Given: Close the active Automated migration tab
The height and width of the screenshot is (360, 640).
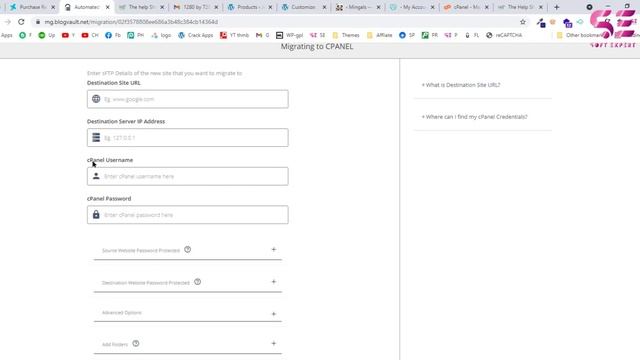Looking at the screenshot, I should 107,7.
